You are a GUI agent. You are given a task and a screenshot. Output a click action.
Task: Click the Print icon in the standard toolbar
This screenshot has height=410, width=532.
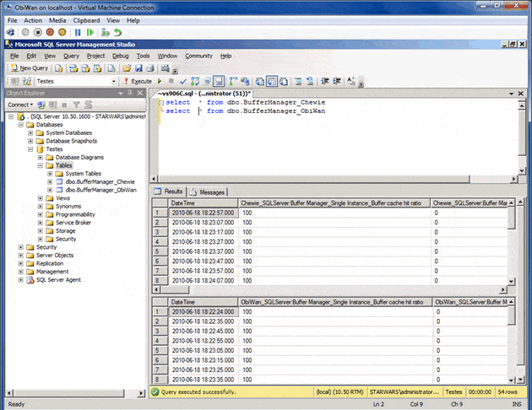pyautogui.click(x=150, y=68)
